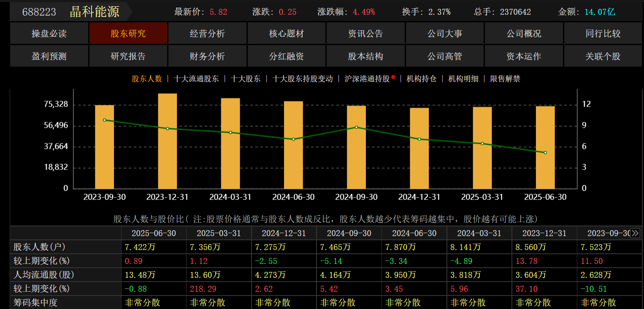Switch to 十大股东 sub-tab
The height and width of the screenshot is (309, 644).
coord(246,79)
